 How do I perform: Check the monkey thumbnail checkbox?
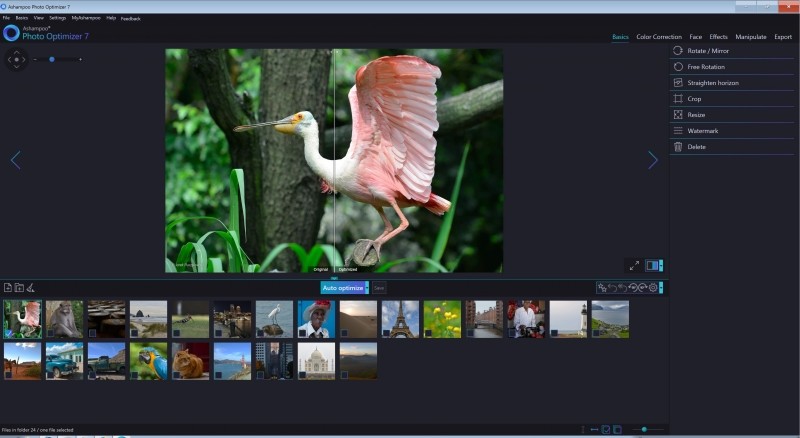51,333
